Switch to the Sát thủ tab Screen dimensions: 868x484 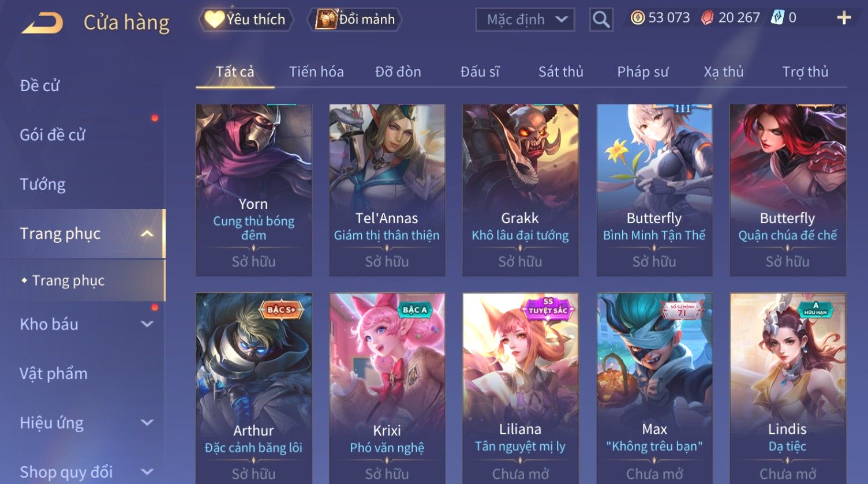pyautogui.click(x=561, y=72)
